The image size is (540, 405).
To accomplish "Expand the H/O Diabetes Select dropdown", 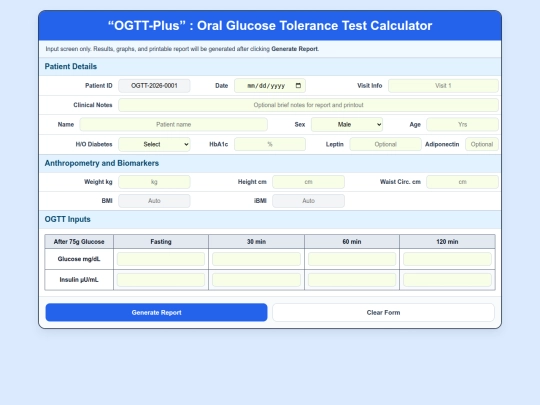I will tap(154, 144).
